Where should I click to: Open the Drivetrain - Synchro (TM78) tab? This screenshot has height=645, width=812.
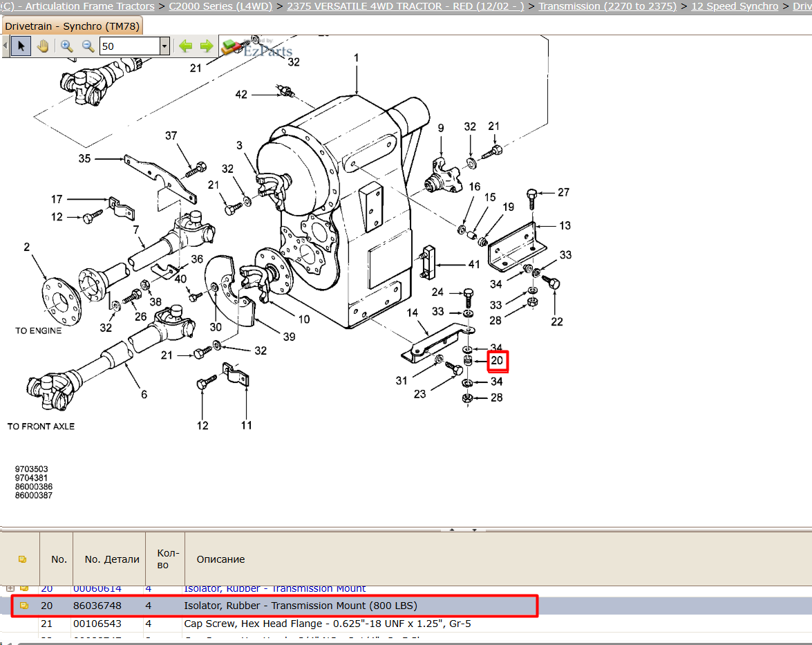(72, 26)
